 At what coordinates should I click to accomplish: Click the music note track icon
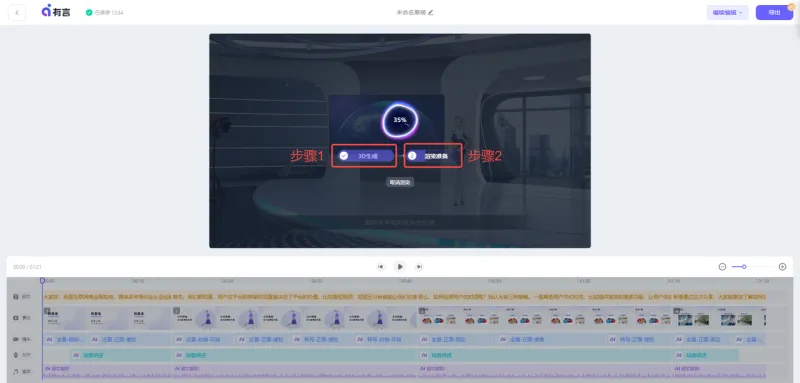click(16, 371)
